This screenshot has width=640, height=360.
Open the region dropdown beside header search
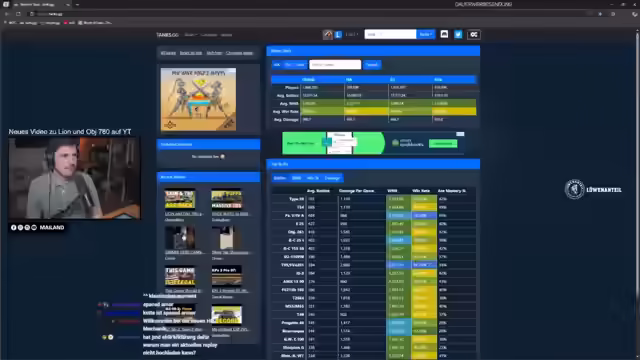coord(425,34)
